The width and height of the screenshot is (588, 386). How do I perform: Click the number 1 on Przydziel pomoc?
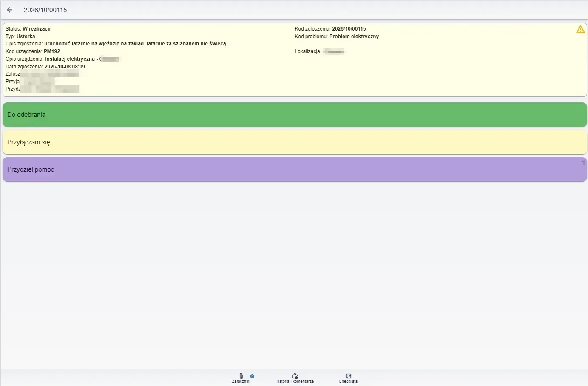click(583, 163)
